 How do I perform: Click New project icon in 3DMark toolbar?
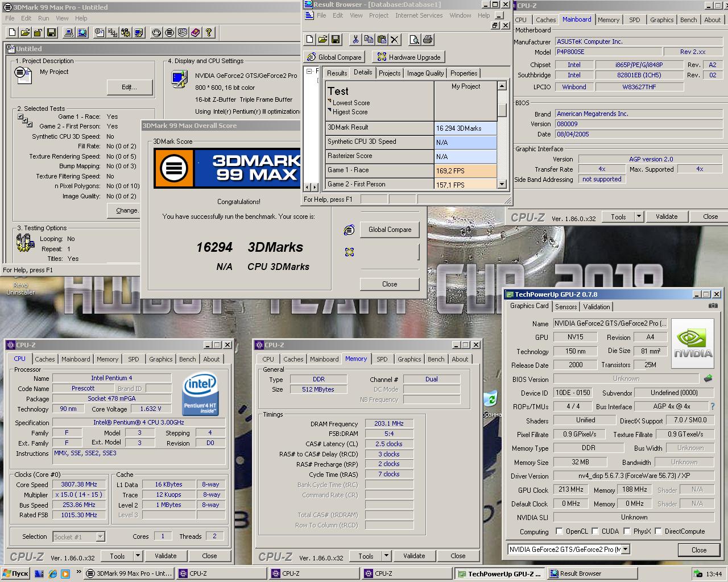(12, 32)
